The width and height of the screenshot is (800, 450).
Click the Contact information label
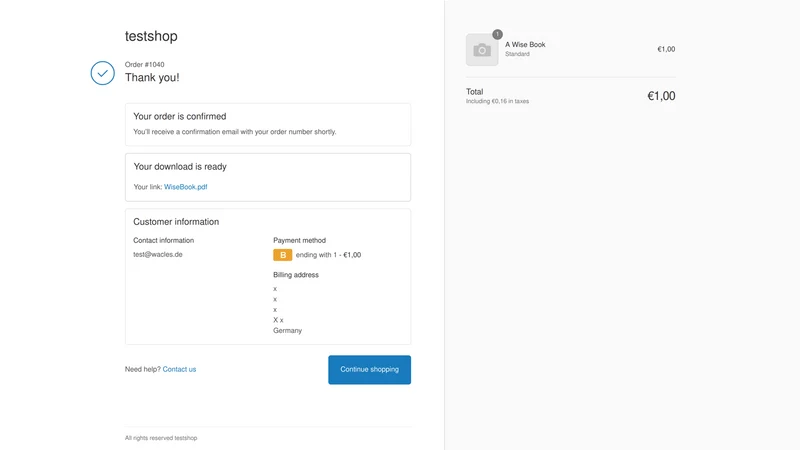(163, 240)
